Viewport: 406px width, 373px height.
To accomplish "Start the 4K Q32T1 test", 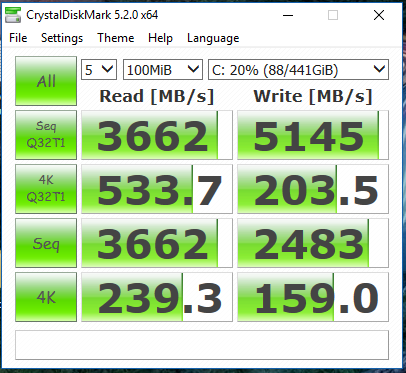I will coord(46,189).
